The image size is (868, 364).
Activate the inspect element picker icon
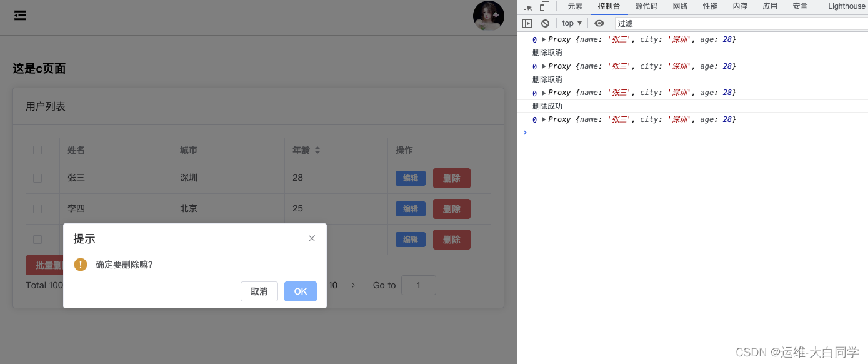[x=528, y=6]
